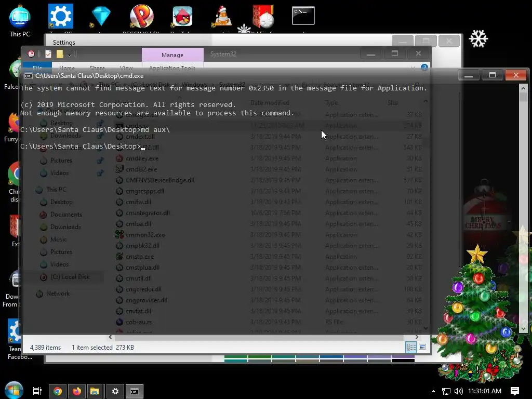The image size is (532, 399).
Task: Open the Share ribbon tab in Explorer
Action: (97, 68)
